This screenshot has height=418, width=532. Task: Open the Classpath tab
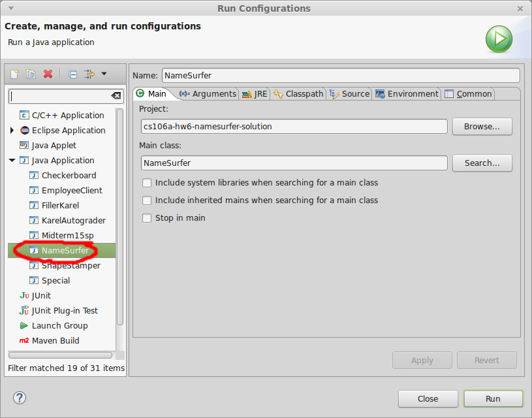click(299, 94)
